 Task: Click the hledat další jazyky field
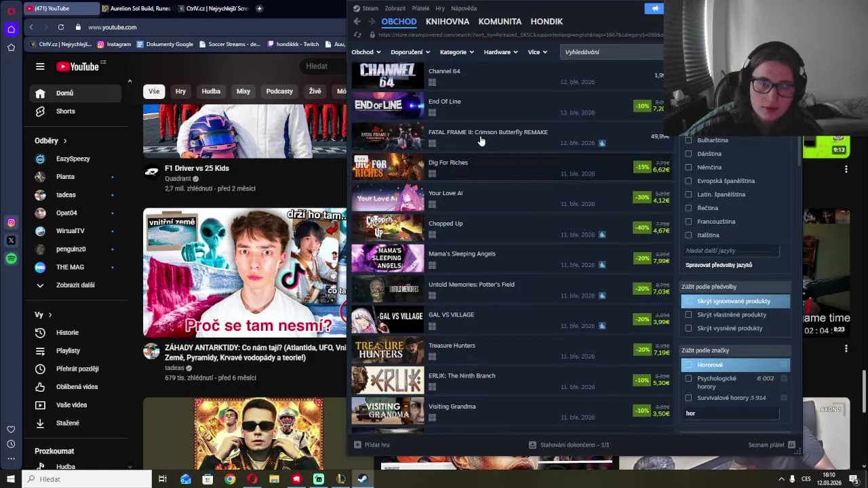730,251
